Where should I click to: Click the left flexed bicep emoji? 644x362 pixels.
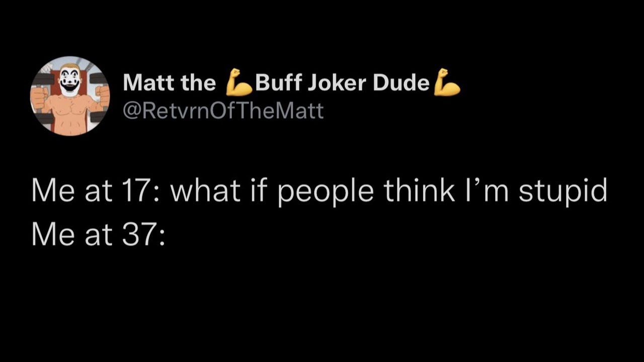pos(238,82)
